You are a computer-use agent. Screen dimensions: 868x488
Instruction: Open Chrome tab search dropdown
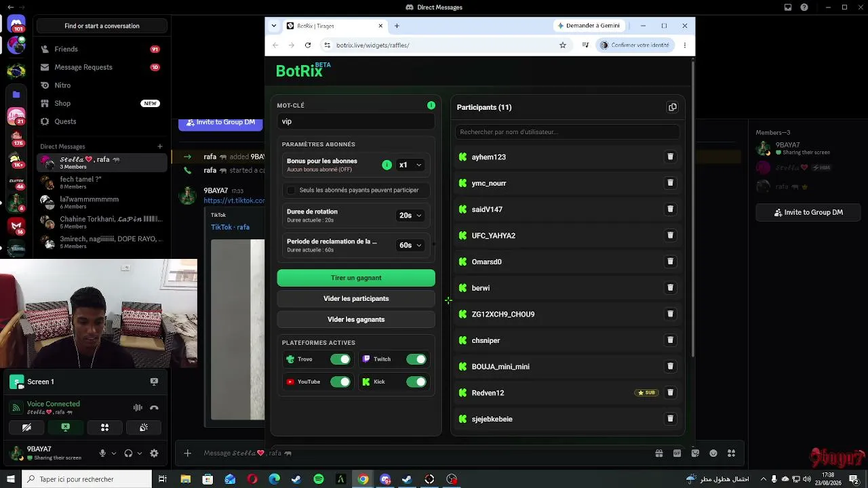coord(274,26)
